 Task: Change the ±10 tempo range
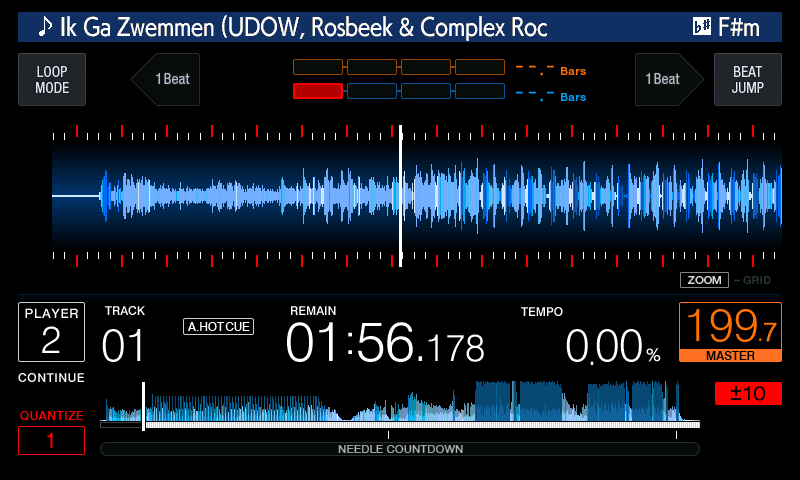[x=748, y=393]
